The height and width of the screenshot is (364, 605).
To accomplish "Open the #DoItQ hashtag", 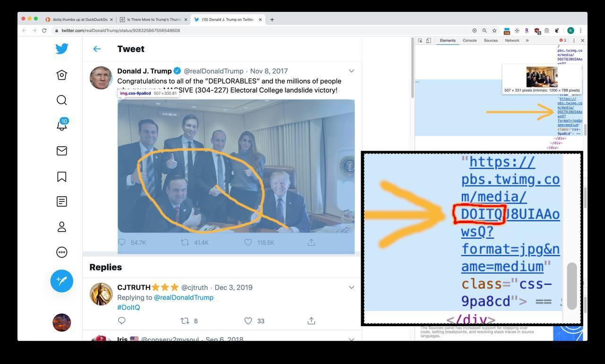I will pos(129,307).
